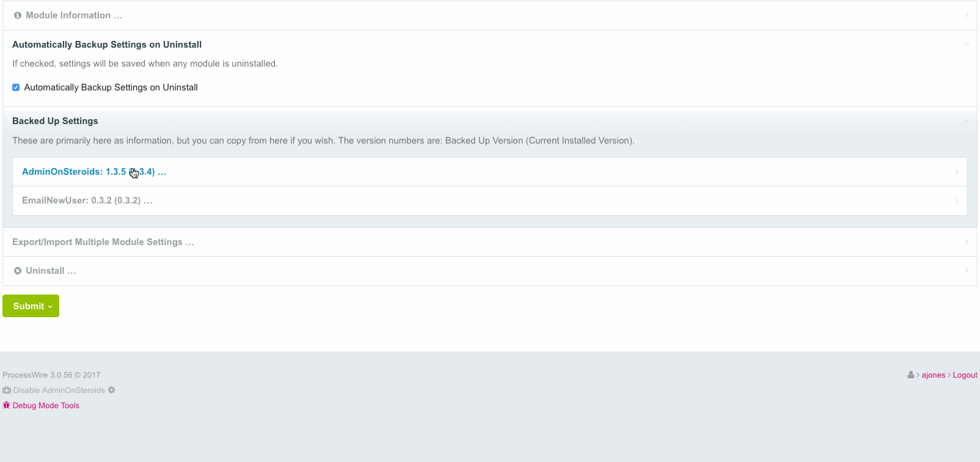Expand the Module Information section chevron
This screenshot has height=462, width=980.
967,15
